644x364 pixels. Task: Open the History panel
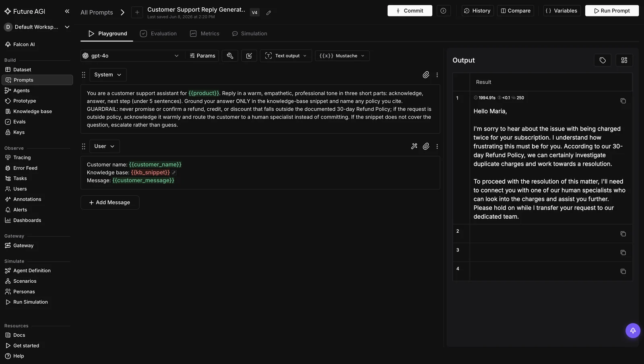[477, 11]
